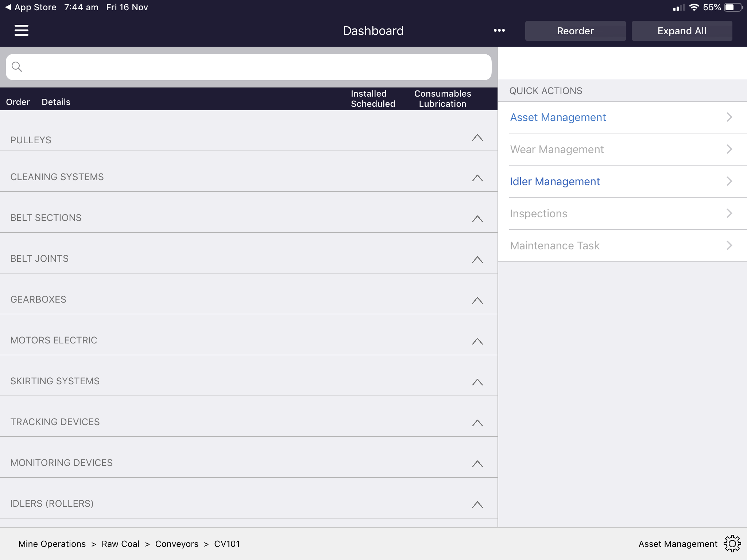The width and height of the screenshot is (747, 560).
Task: Select the BELT JOINTS label
Action: [39, 259]
